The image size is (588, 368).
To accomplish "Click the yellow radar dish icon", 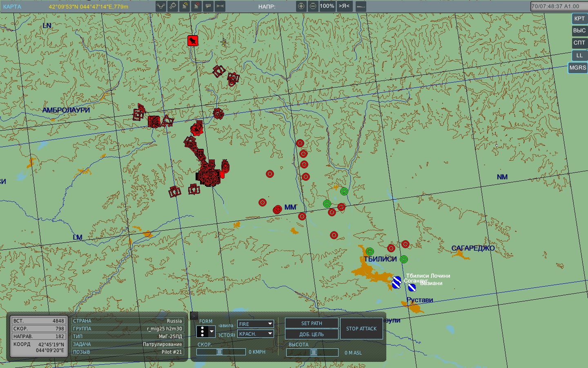I will coord(185,6).
